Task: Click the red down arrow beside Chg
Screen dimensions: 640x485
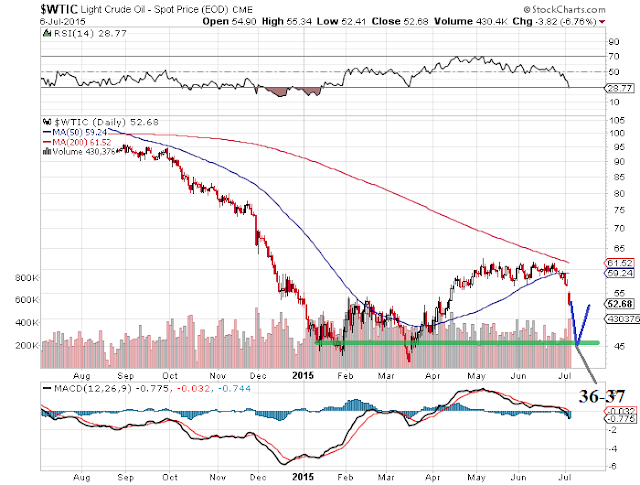Action: pos(602,22)
